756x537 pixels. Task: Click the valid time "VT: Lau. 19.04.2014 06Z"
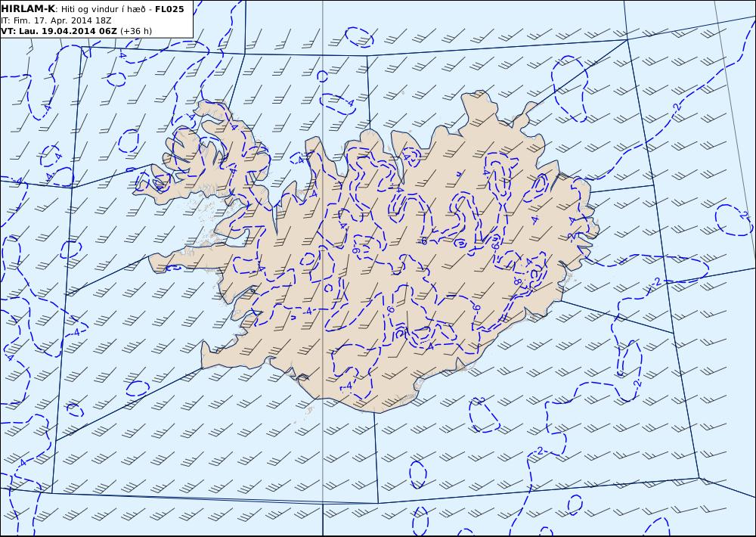point(58,31)
